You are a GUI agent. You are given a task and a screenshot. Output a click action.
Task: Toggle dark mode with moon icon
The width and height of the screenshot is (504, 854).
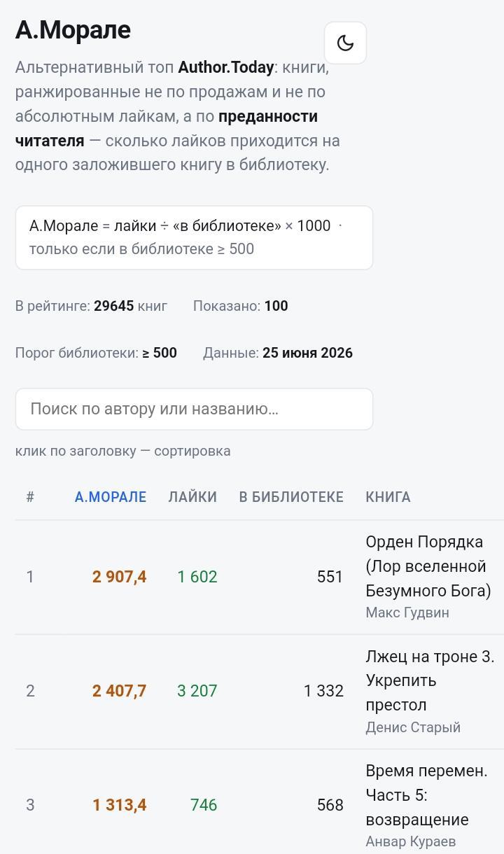coord(345,43)
